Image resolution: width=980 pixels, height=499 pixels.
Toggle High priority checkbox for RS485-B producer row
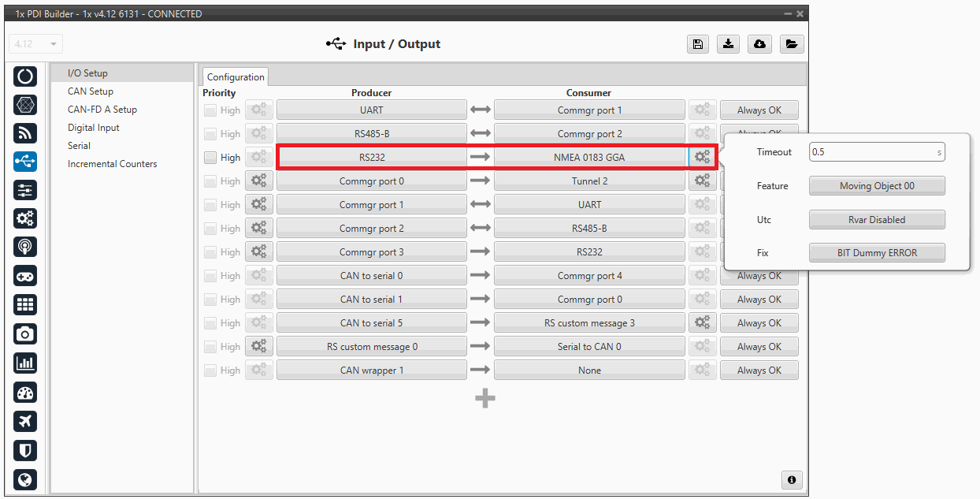(210, 134)
